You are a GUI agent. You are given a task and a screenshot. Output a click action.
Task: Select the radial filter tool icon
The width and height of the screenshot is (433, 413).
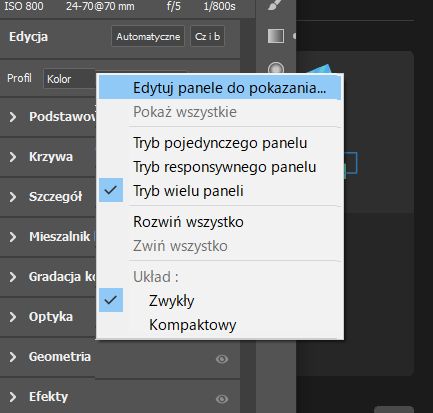[x=276, y=68]
